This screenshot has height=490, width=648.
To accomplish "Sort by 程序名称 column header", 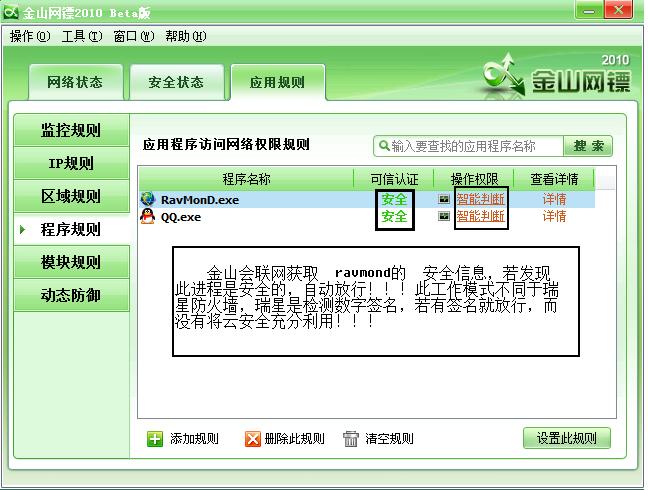I will 246,179.
